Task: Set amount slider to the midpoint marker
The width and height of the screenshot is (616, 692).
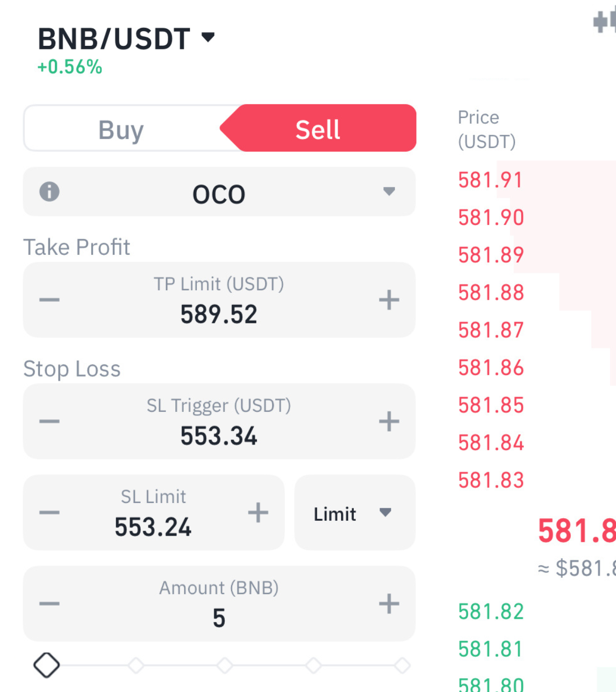Action: [225, 665]
